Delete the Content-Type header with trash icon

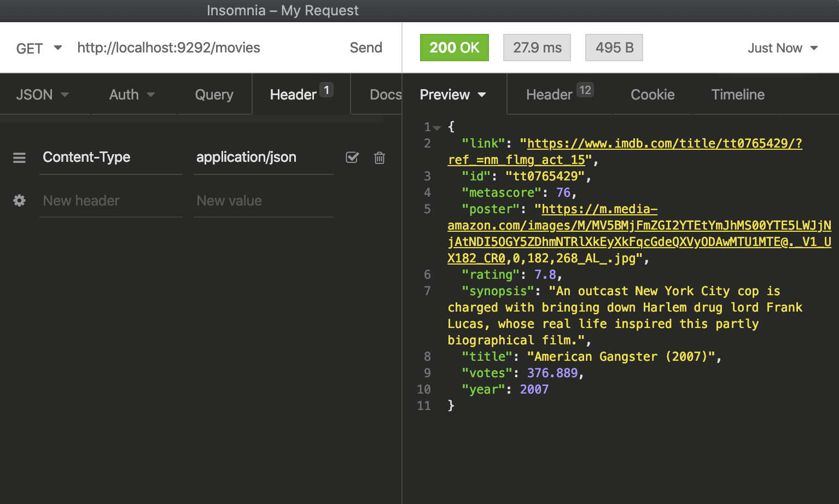[380, 157]
